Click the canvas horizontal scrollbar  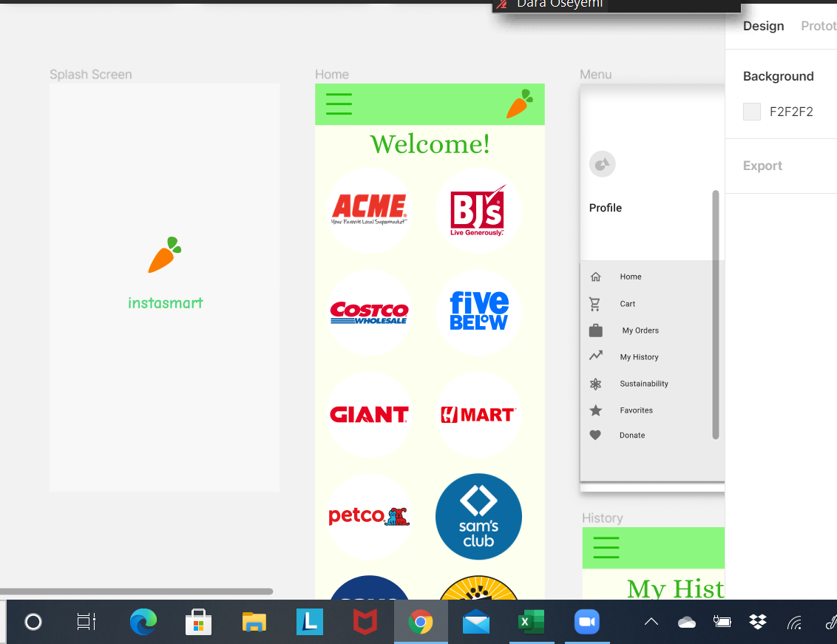(x=136, y=592)
